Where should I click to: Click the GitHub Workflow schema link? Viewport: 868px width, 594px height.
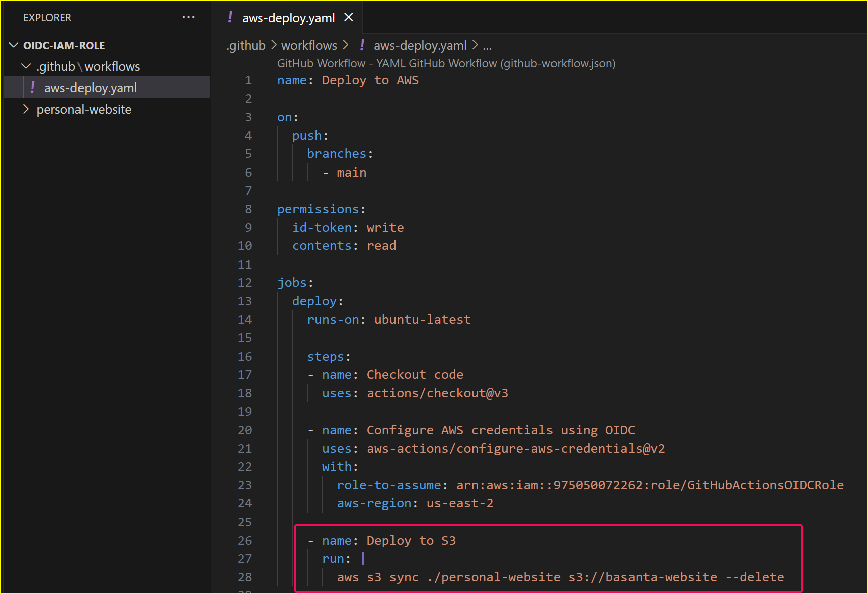tap(445, 63)
